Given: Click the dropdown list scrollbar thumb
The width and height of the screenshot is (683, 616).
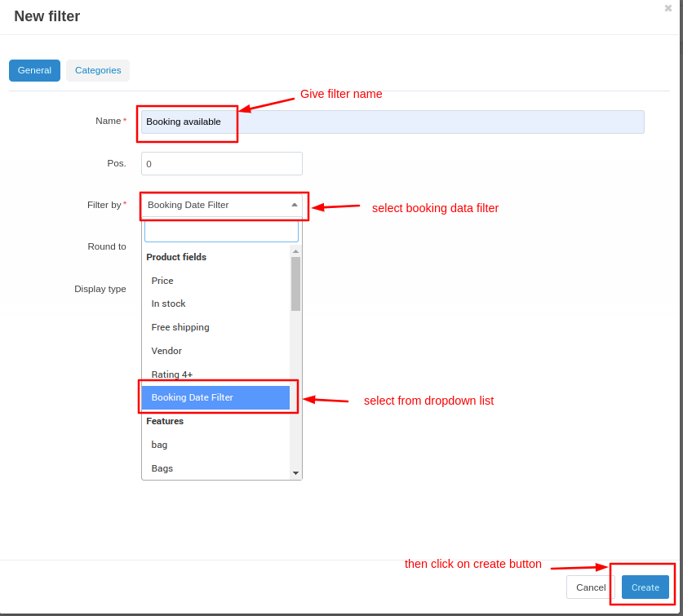Looking at the screenshot, I should pos(295,283).
